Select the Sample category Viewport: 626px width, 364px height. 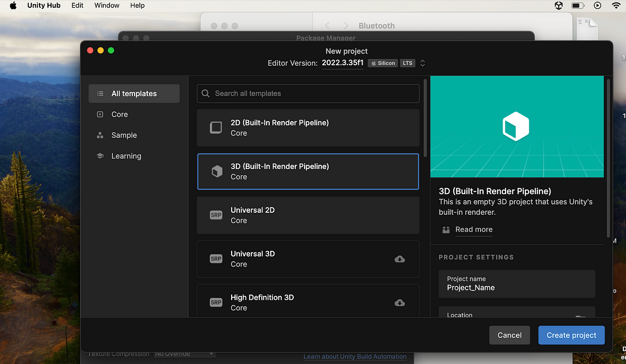[x=134, y=135]
